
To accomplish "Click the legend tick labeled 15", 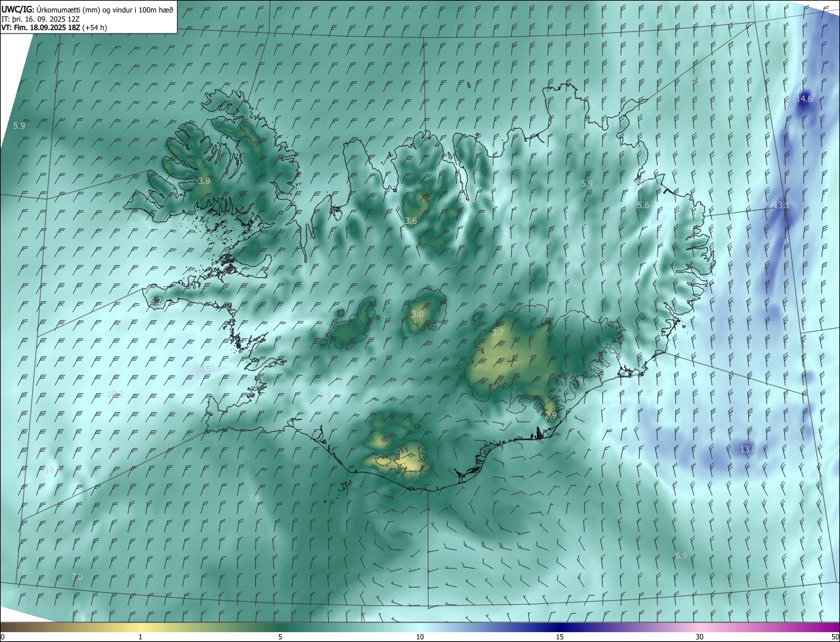I will 560,637.
